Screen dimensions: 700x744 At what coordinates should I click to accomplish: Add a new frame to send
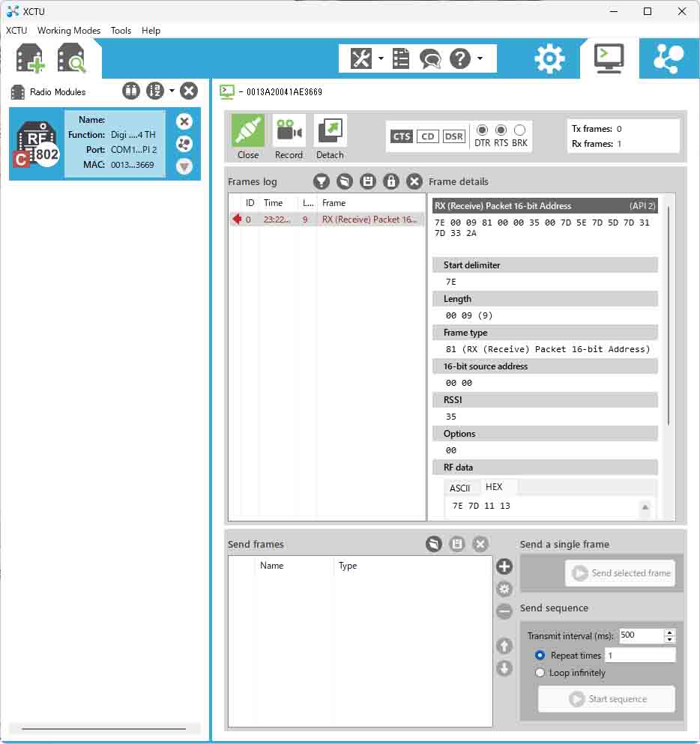(504, 566)
